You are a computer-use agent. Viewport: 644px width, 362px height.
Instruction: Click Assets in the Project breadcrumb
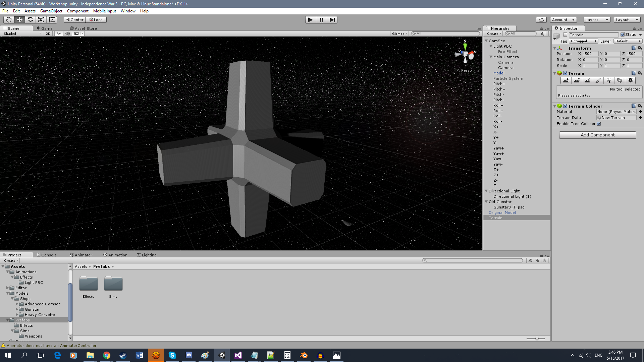(x=81, y=266)
